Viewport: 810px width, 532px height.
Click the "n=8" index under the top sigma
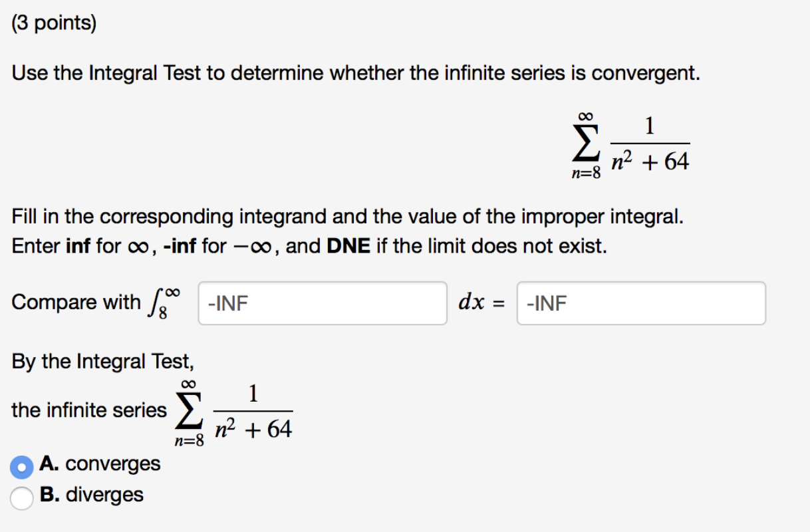click(x=586, y=174)
